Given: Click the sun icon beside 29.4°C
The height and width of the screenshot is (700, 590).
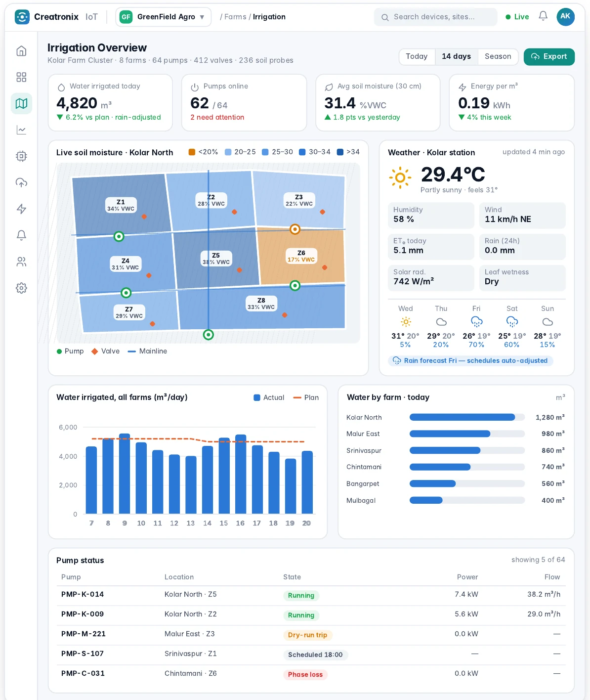Looking at the screenshot, I should (x=400, y=177).
